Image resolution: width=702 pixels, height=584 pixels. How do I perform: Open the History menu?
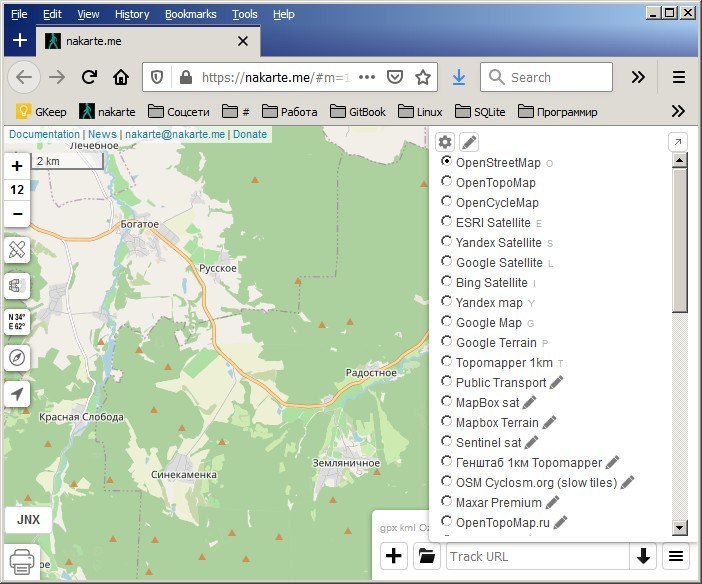[x=132, y=14]
